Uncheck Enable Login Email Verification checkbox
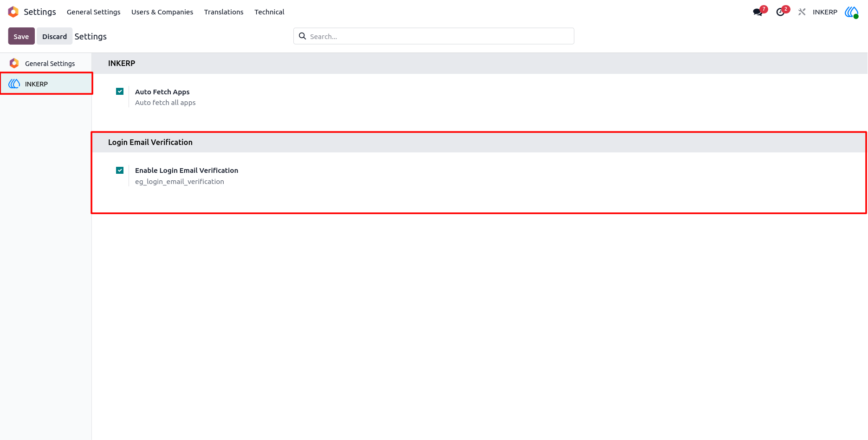The width and height of the screenshot is (868, 440). (120, 171)
